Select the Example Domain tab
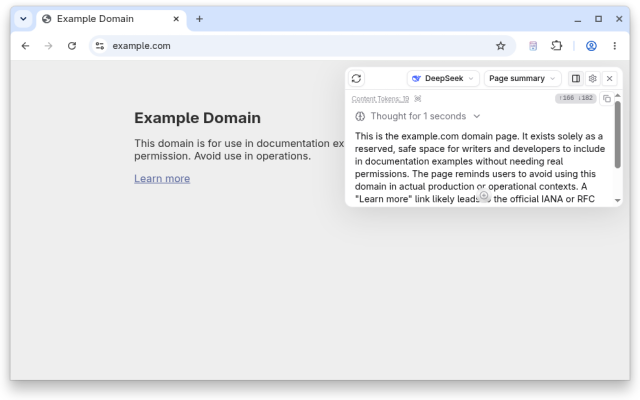The image size is (640, 400). [x=111, y=19]
